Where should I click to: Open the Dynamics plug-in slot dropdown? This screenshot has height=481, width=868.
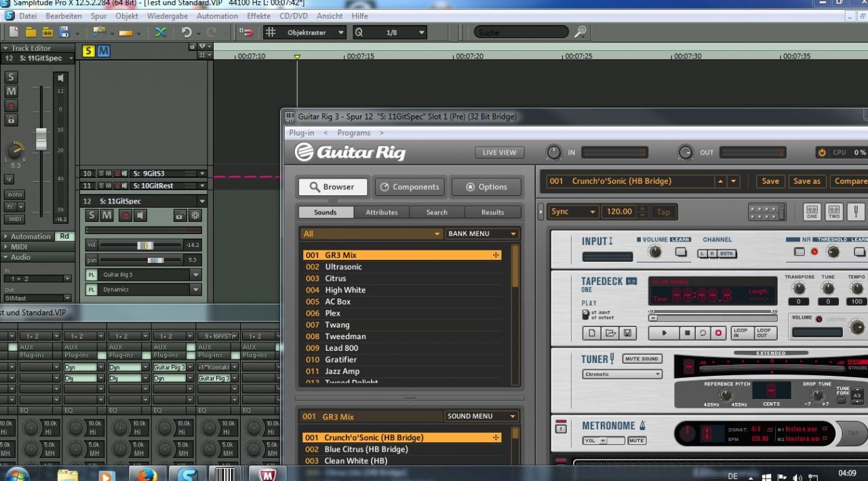pos(196,290)
